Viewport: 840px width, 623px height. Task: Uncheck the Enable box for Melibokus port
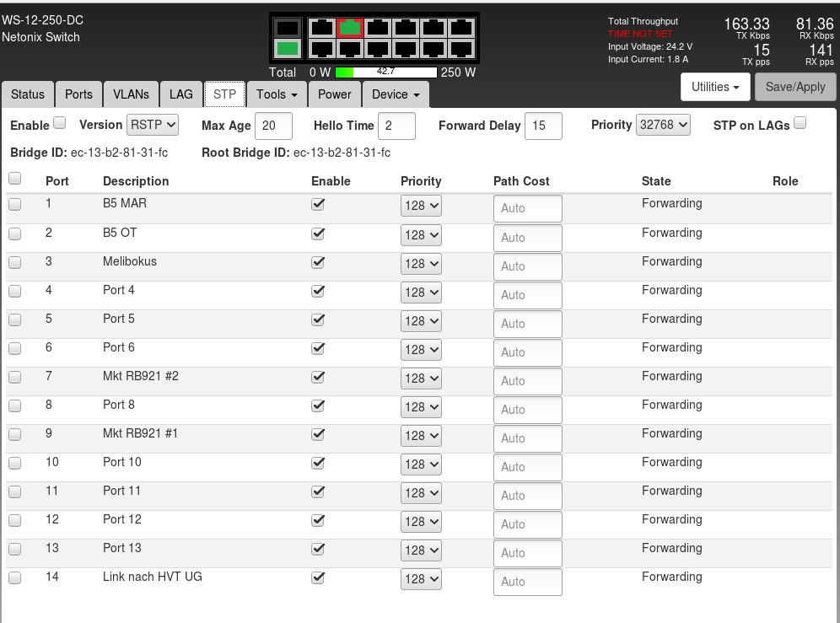(318, 262)
